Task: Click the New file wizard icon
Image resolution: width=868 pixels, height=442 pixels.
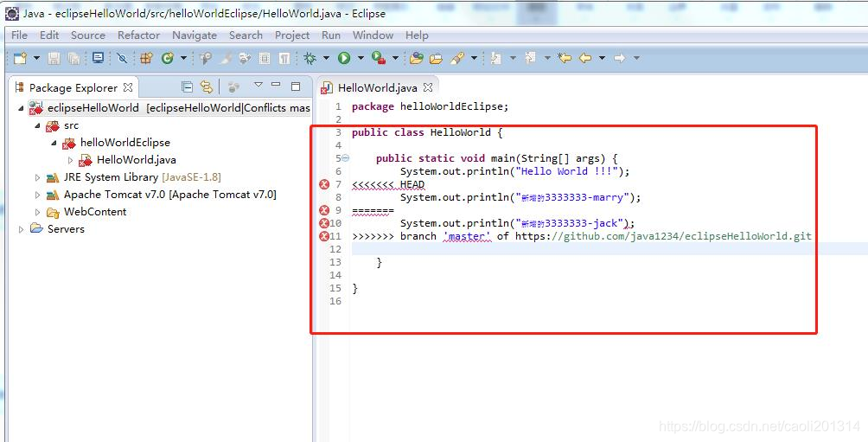Action: click(x=20, y=58)
